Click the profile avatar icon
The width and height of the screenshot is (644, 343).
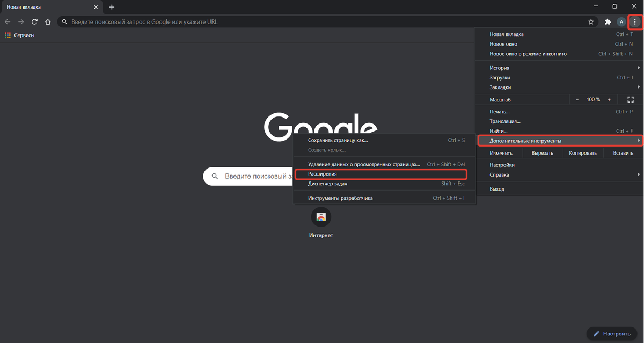point(621,22)
